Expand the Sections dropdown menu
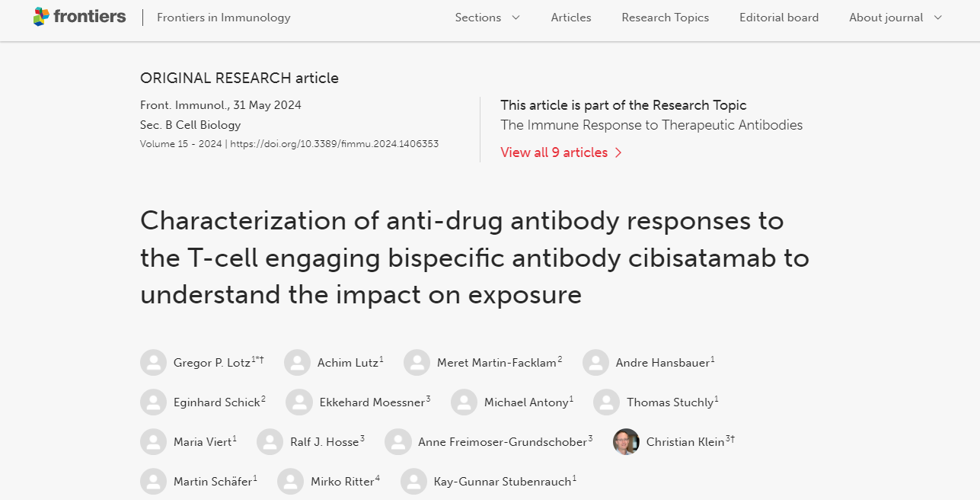The image size is (980, 500). click(x=487, y=18)
